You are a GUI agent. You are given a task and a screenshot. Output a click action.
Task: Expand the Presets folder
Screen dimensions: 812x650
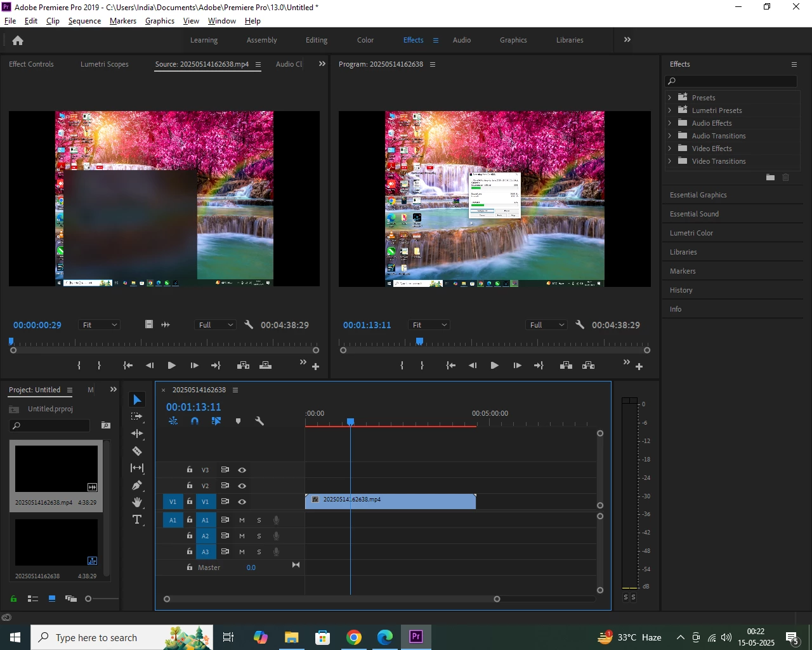(x=669, y=97)
